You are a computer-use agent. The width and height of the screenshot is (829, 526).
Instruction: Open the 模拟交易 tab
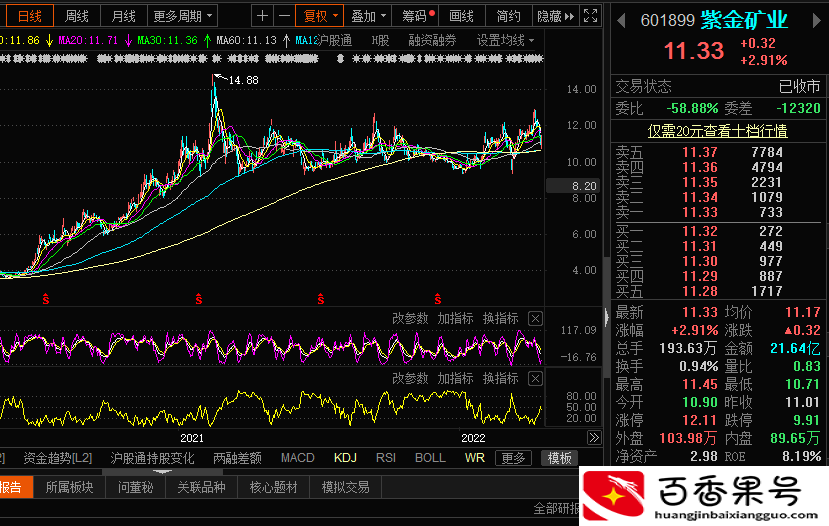coord(346,487)
